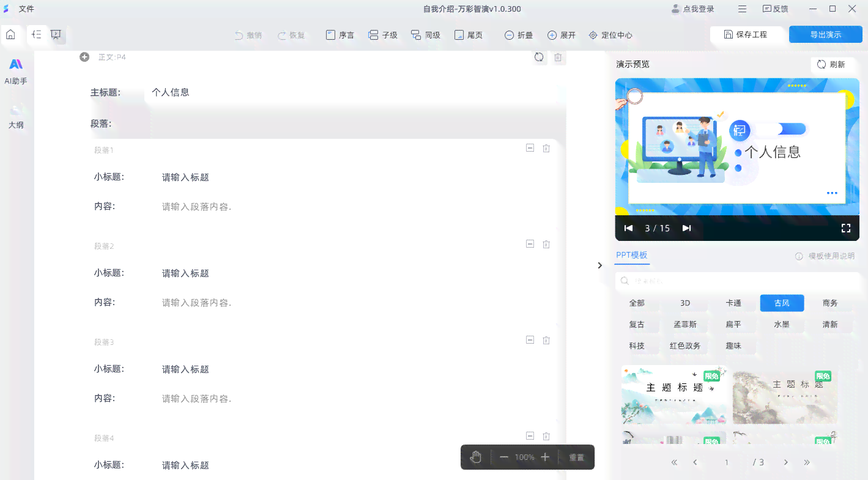Delete page P4 with the trash icon
This screenshot has height=480, width=868.
coord(558,57)
